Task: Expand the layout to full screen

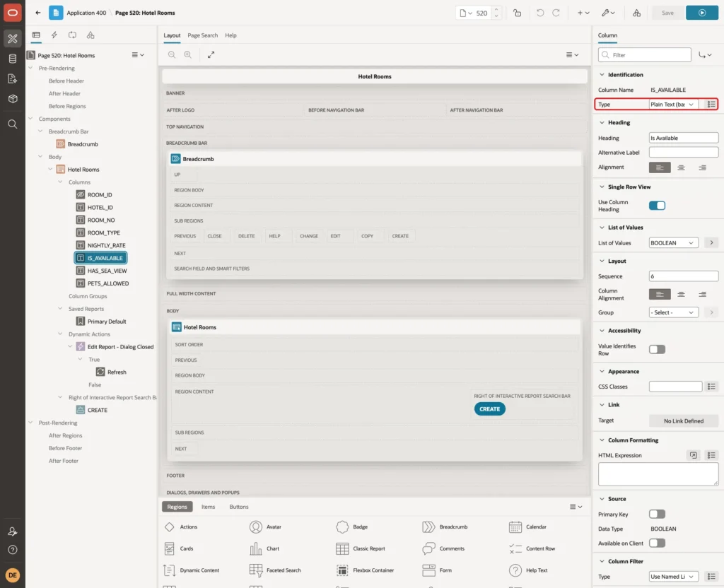Action: pyautogui.click(x=211, y=55)
